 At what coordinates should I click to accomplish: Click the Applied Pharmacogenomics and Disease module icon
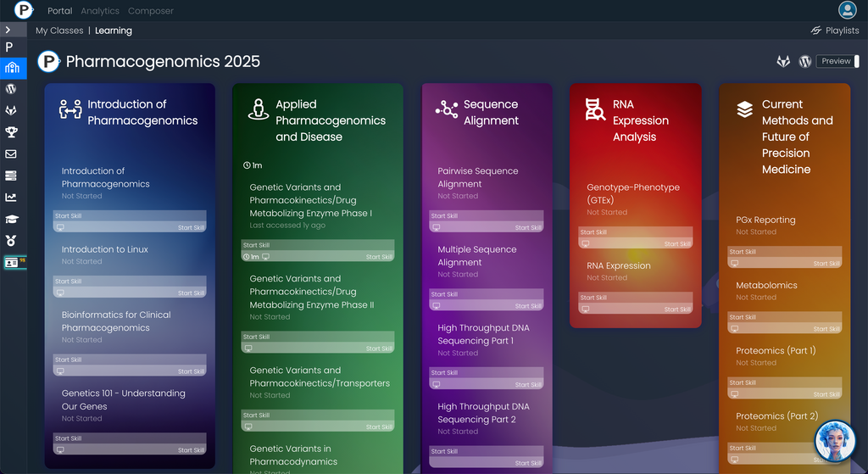(258, 109)
